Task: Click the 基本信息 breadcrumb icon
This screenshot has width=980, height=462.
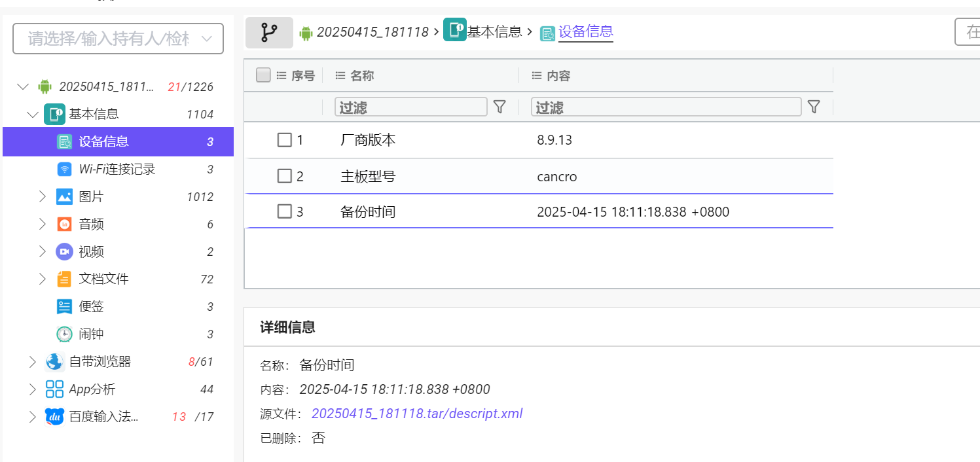Action: pyautogui.click(x=454, y=30)
